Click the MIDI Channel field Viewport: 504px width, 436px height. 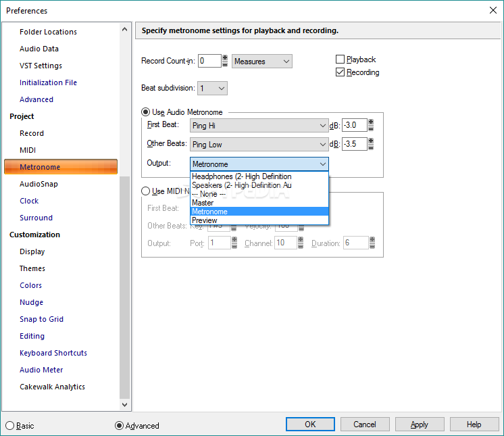tap(286, 243)
